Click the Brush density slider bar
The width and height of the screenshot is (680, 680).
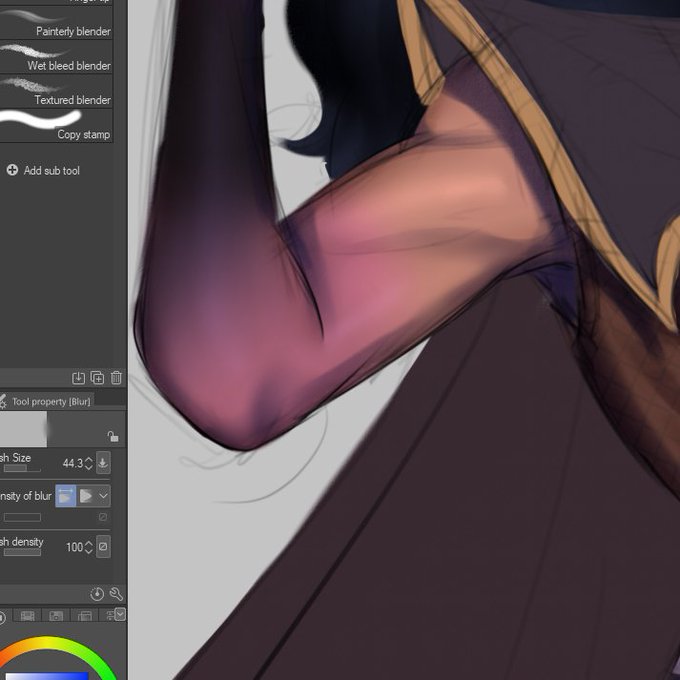click(22, 552)
